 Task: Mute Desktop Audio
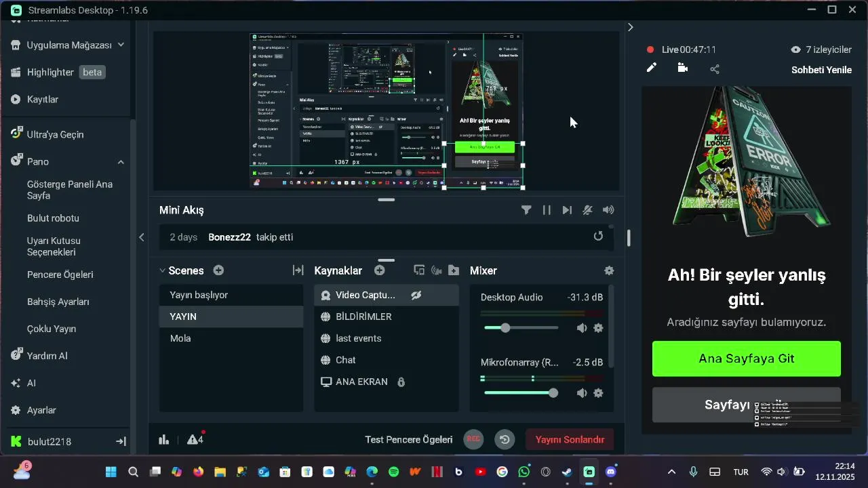(x=582, y=328)
